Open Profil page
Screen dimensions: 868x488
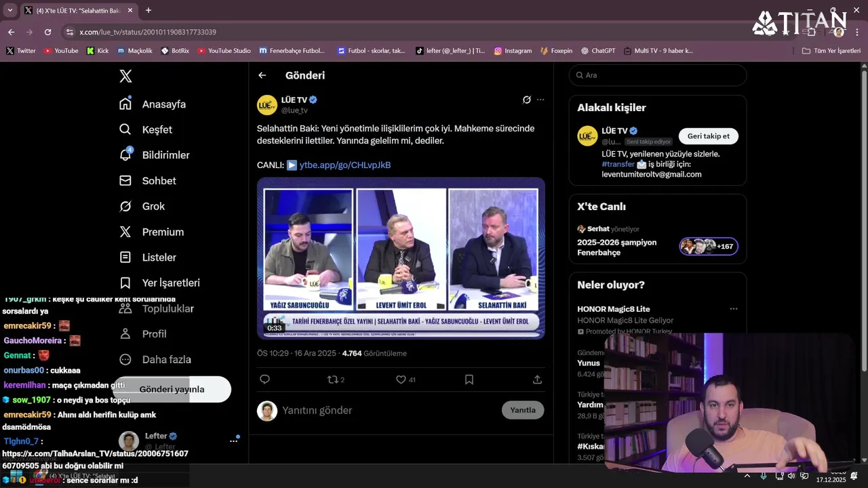coord(143,334)
